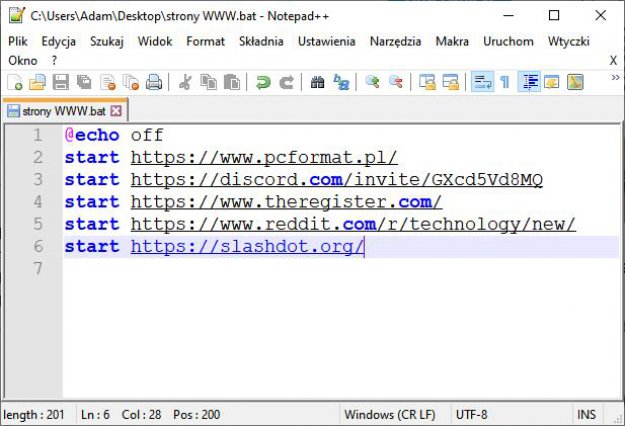
Task: Save the file using the floppy disk icon
Action: 60,82
